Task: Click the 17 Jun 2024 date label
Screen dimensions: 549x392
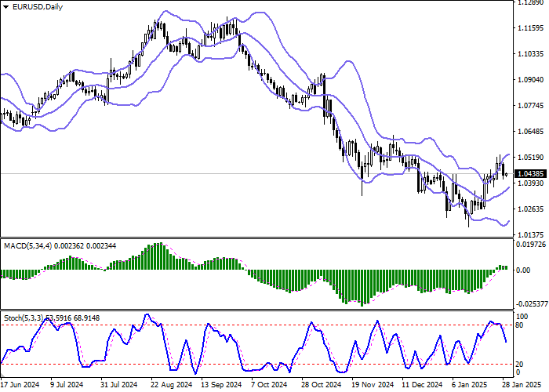Action: (x=20, y=386)
